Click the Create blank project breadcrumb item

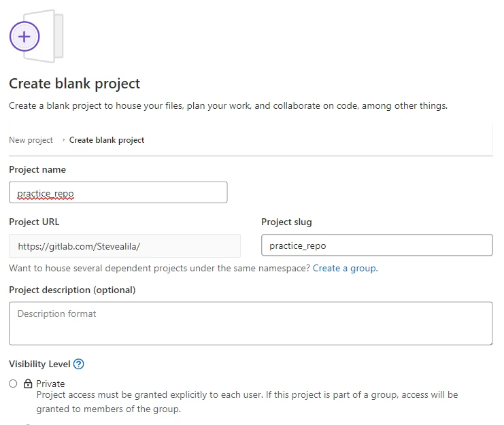coord(107,140)
